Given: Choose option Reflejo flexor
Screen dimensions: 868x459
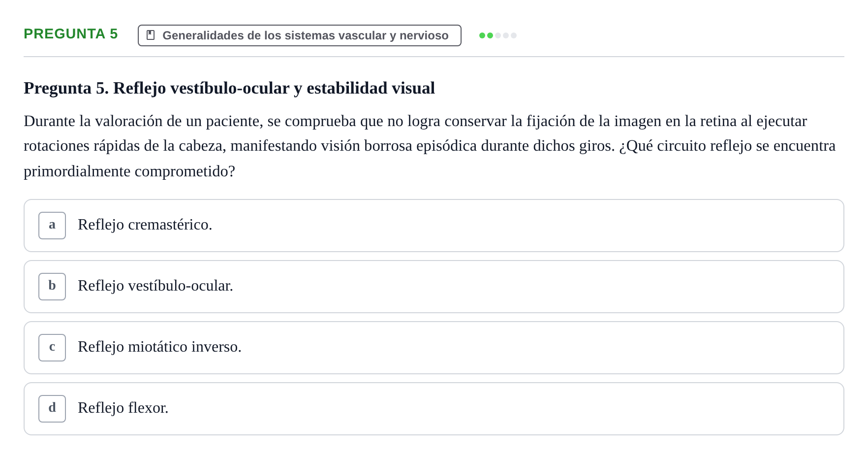Looking at the screenshot, I should (434, 409).
